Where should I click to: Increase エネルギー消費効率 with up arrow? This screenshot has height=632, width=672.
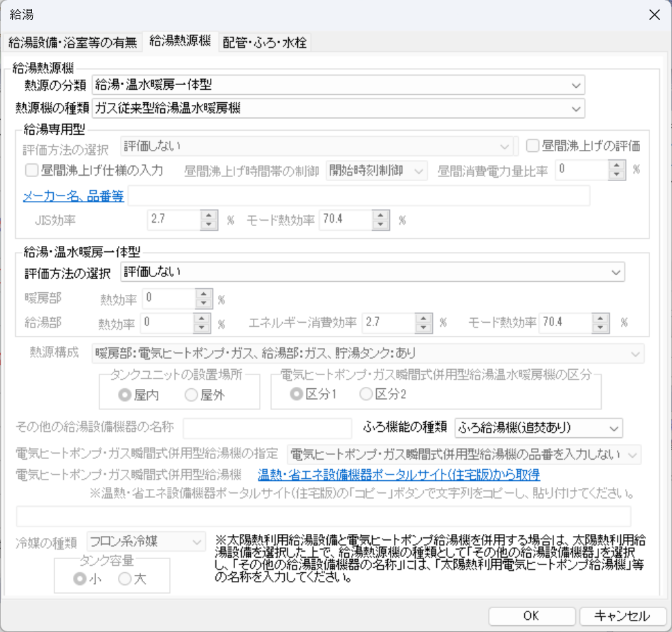tap(423, 319)
